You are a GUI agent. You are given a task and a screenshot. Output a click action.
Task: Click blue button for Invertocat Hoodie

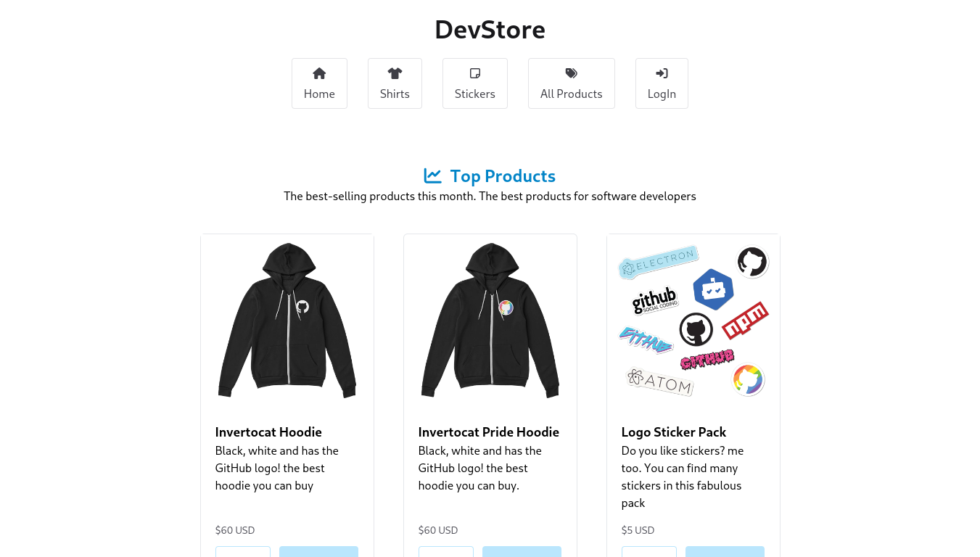tap(318, 551)
